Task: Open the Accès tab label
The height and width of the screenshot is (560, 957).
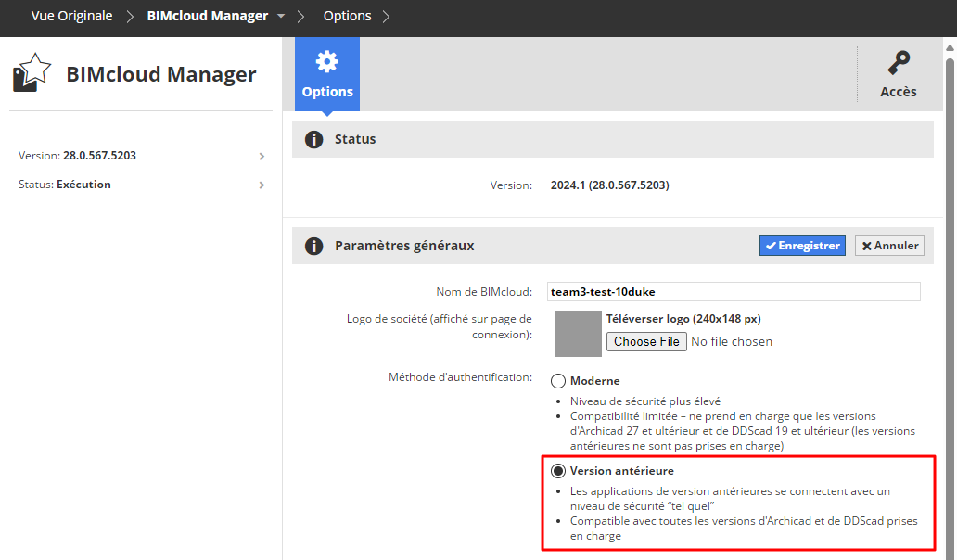Action: coord(899,92)
